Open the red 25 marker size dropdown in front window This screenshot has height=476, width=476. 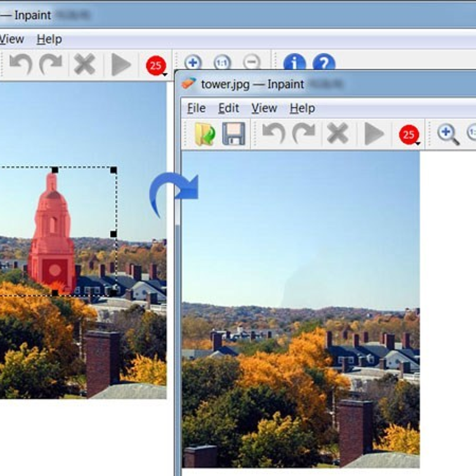[x=410, y=135]
